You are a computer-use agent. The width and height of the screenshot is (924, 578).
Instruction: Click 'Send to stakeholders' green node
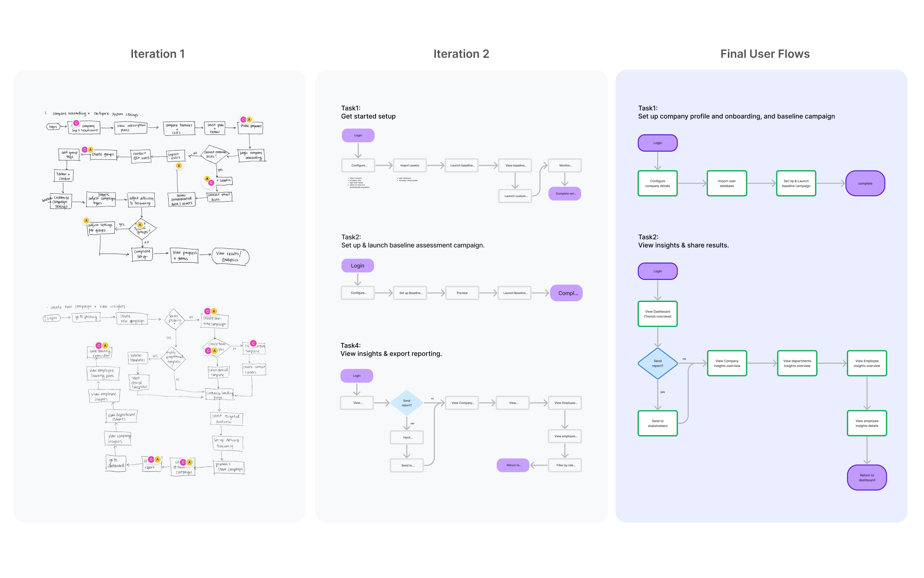[x=657, y=423]
